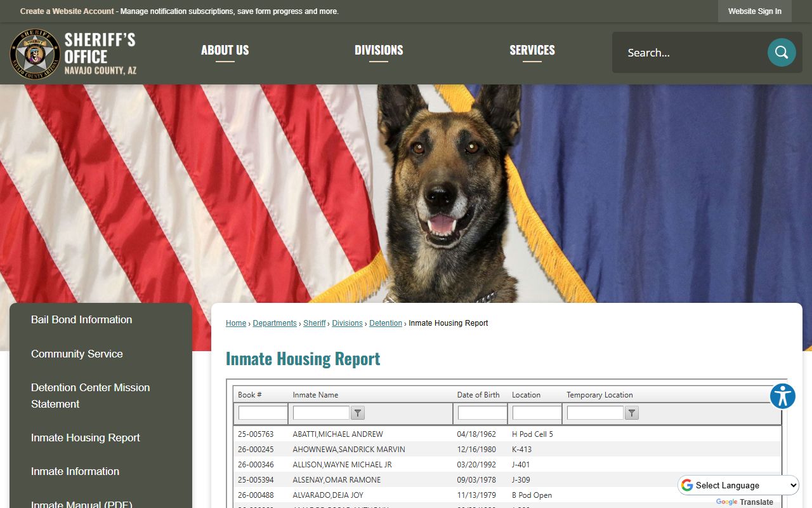Click Create a Website Account link
Image resolution: width=812 pixels, height=508 pixels.
tap(67, 11)
